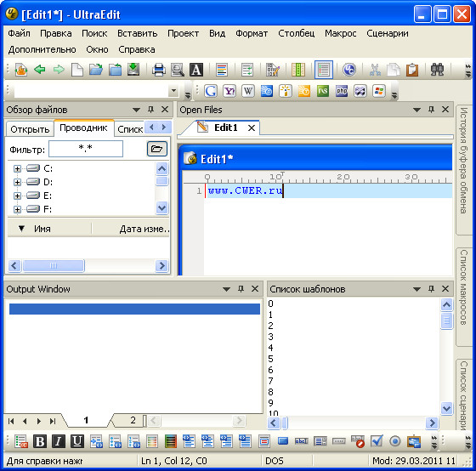Switch to the Открыть tab
Image resolution: width=476 pixels, height=471 pixels.
pos(30,129)
